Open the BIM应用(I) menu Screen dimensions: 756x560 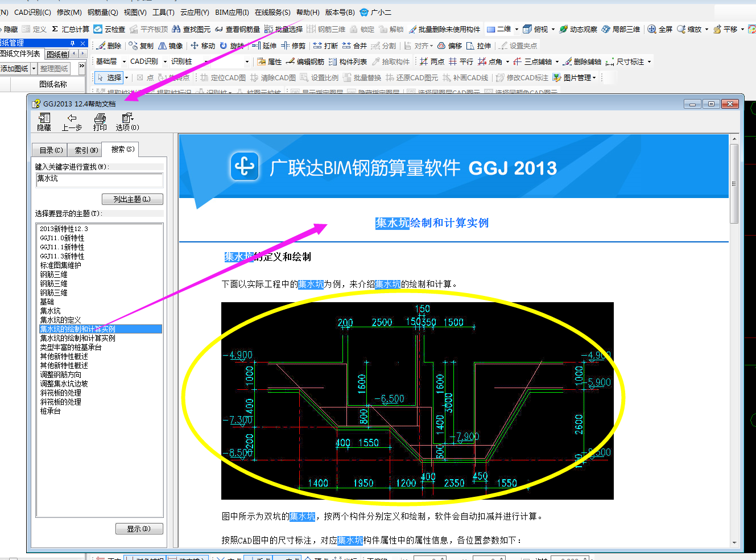coord(232,12)
